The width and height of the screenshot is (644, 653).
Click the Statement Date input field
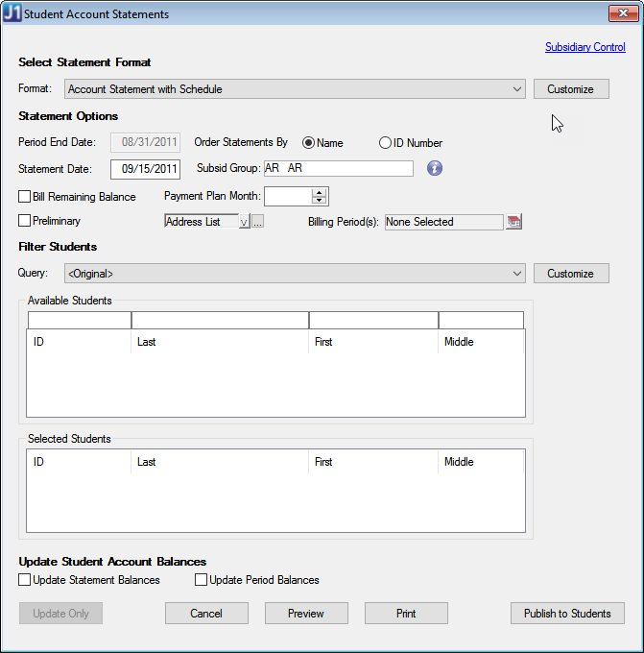(x=146, y=169)
